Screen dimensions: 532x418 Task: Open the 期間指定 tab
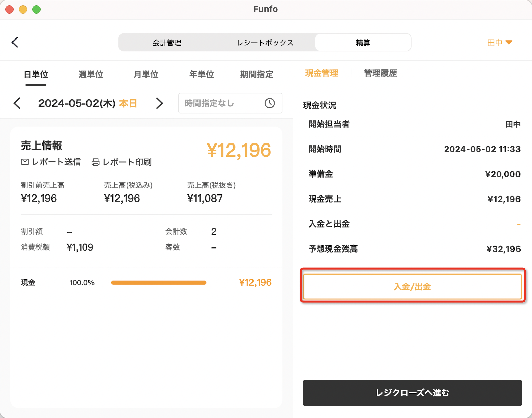tap(257, 74)
